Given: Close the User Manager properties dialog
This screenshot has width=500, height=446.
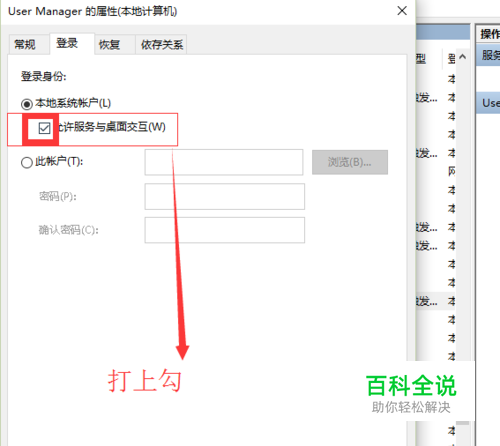Looking at the screenshot, I should click(402, 11).
